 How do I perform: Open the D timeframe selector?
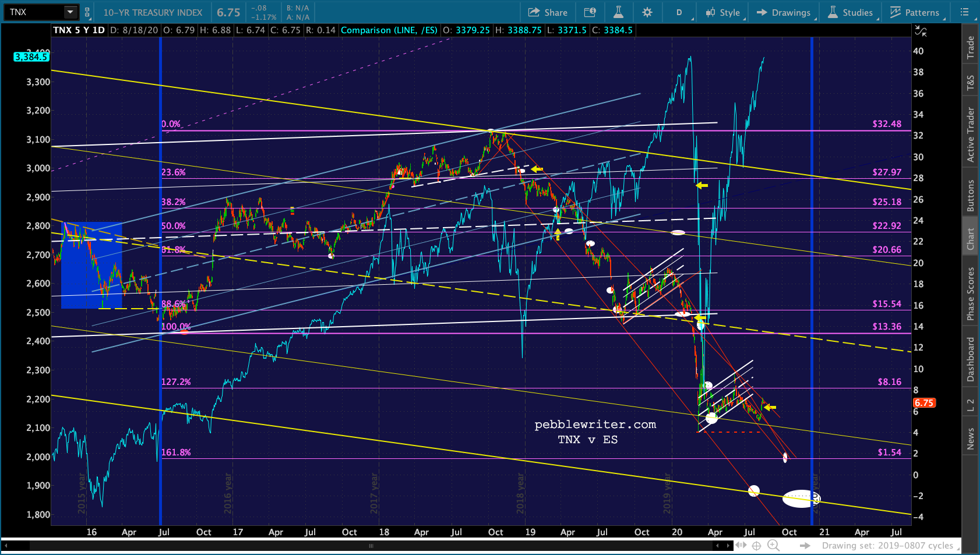click(680, 12)
